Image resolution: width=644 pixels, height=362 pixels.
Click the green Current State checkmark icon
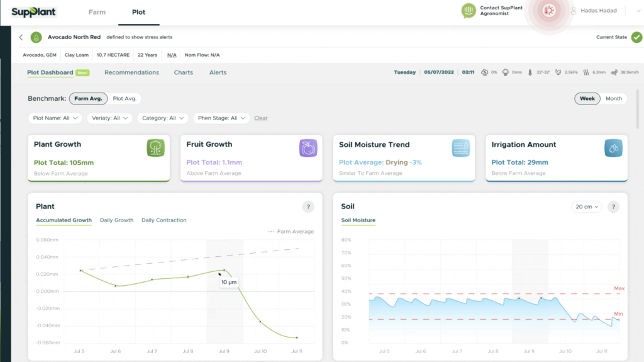(x=636, y=37)
